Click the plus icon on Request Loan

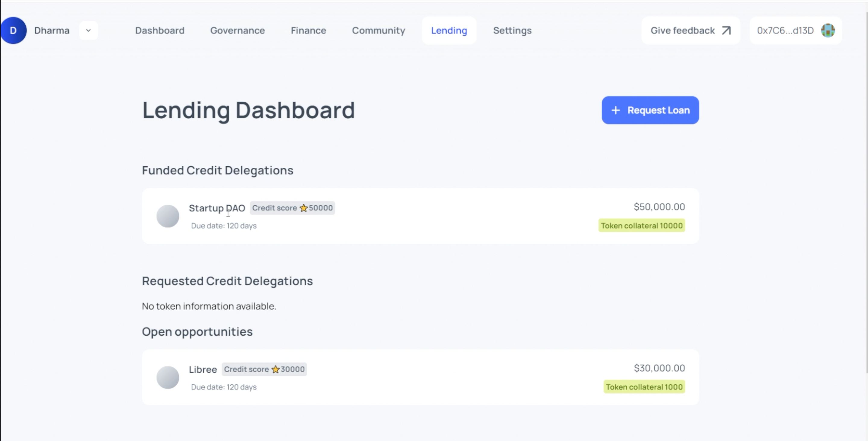[616, 110]
